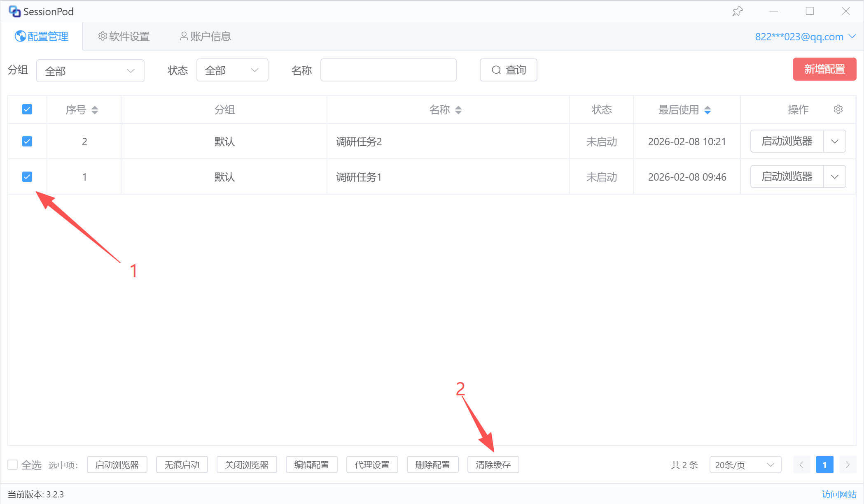The height and width of the screenshot is (504, 864).
Task: Click the 清除缓存 button
Action: [493, 465]
